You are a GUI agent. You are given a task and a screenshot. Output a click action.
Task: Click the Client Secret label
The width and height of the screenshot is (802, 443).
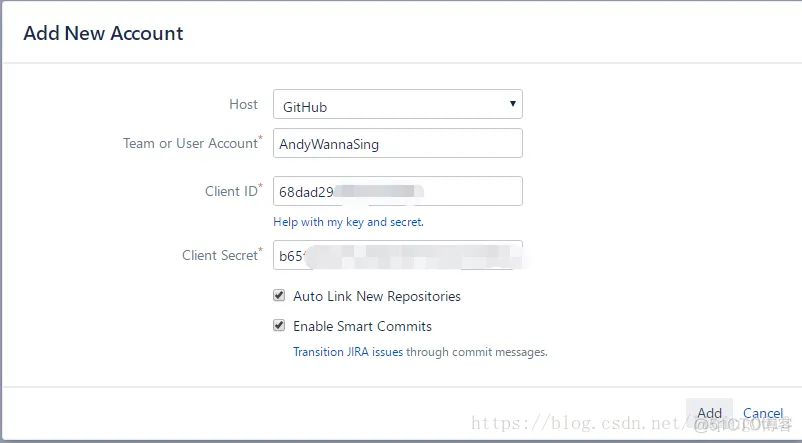(x=220, y=255)
